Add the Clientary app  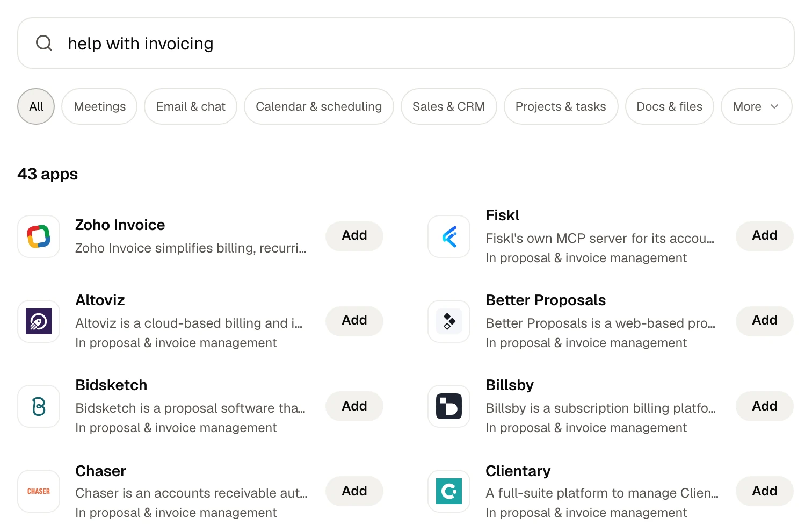(765, 491)
